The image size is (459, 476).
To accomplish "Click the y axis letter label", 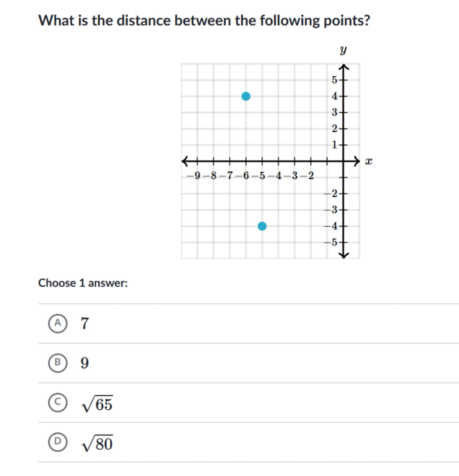I will [x=343, y=50].
